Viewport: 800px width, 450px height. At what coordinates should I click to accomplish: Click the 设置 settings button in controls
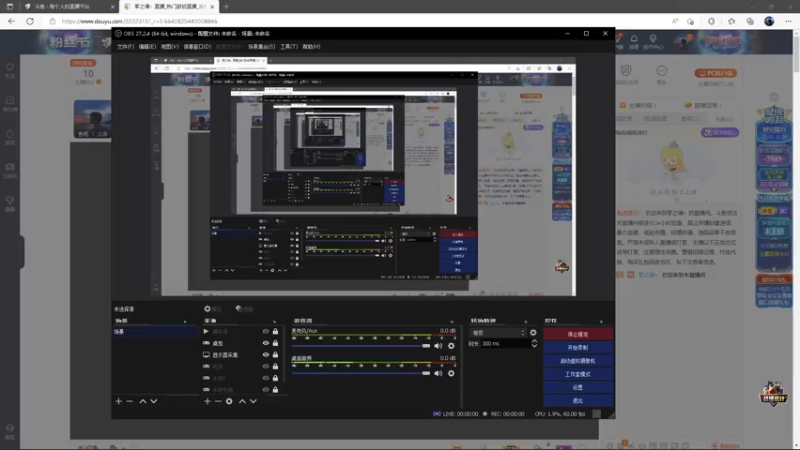pos(578,387)
